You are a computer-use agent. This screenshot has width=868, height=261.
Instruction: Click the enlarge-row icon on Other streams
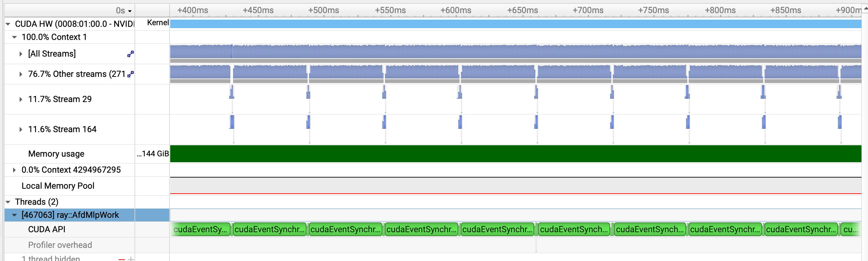pos(130,74)
